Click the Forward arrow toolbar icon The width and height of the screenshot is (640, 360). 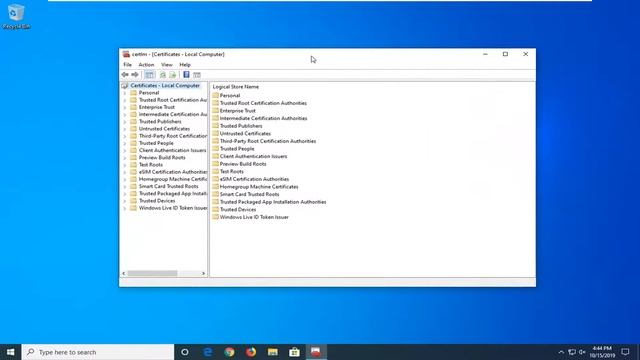[135, 75]
